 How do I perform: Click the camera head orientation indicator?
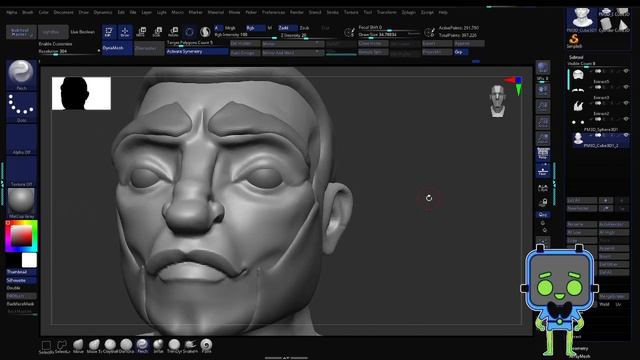coord(498,101)
